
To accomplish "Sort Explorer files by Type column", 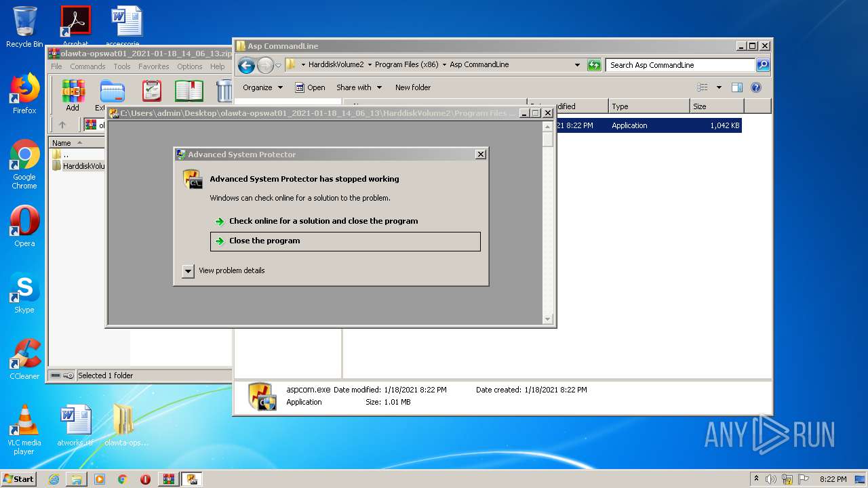I will [649, 106].
